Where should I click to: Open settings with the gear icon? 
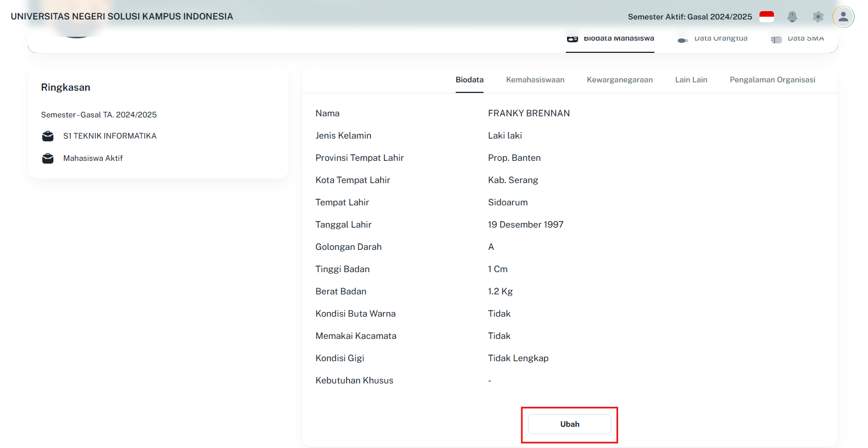click(818, 17)
